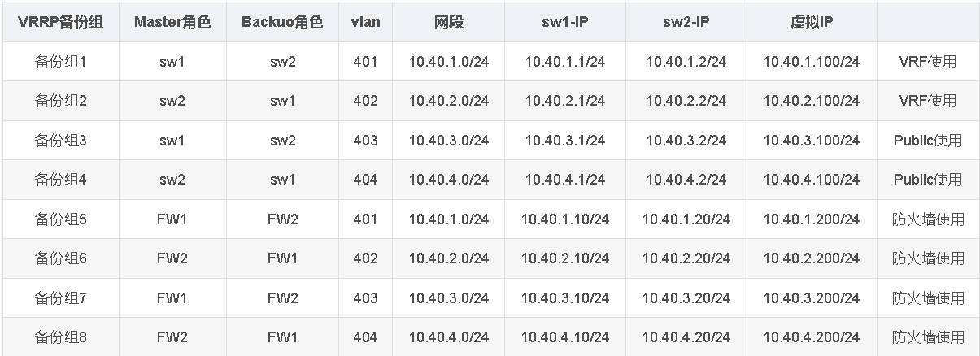Click the first Public使用 cell
Viewport: 980px width, 356px height.
click(x=928, y=141)
